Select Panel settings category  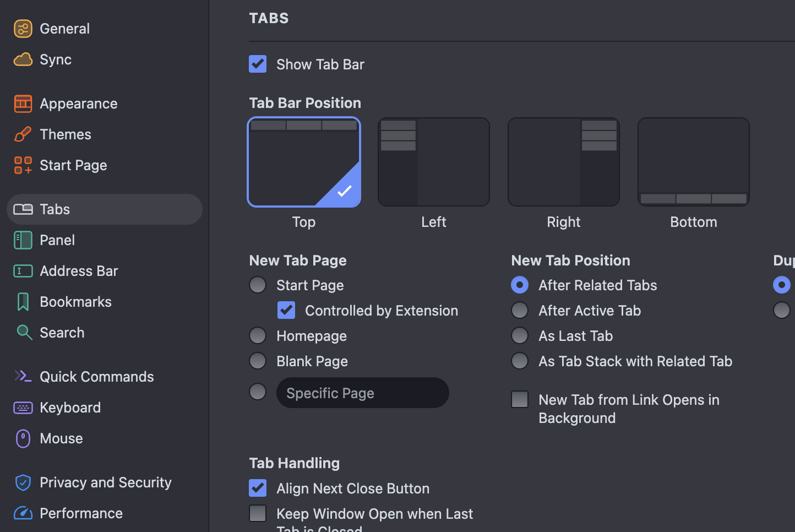(57, 240)
